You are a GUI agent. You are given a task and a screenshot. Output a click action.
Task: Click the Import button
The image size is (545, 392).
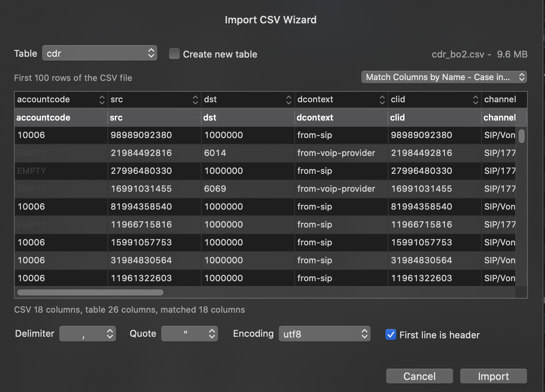tap(493, 376)
